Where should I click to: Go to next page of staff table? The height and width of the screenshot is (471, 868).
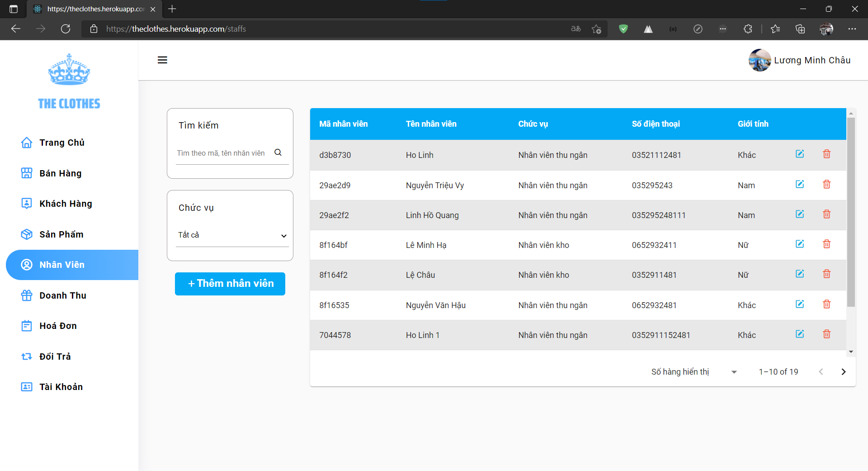tap(844, 372)
